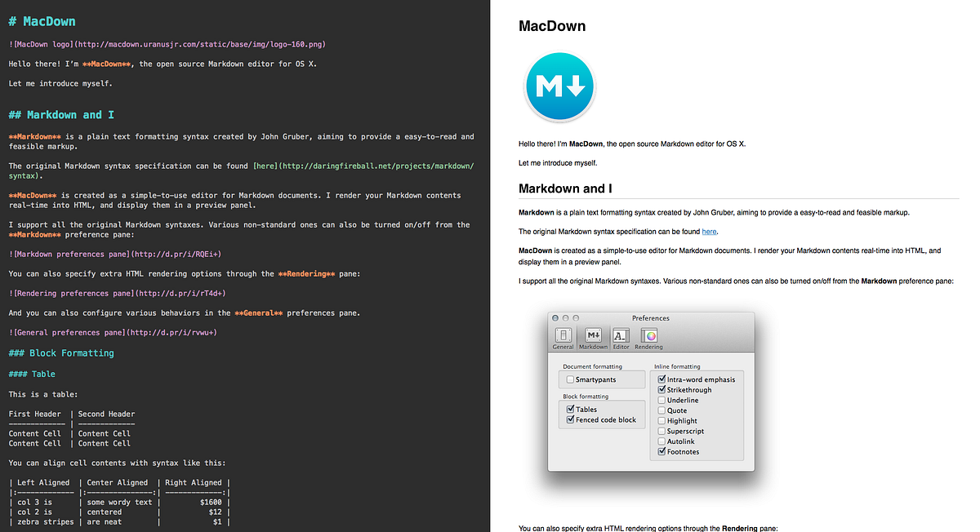This screenshot has width=980, height=532.
Task: Click the "[Rendering preferences pane]" image line
Action: (x=117, y=293)
